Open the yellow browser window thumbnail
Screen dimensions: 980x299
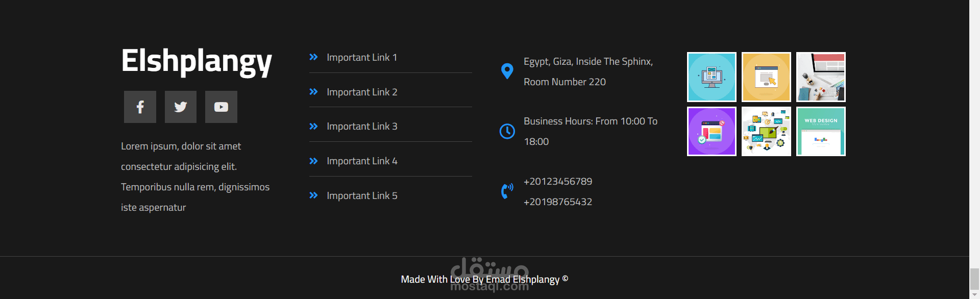(x=766, y=77)
